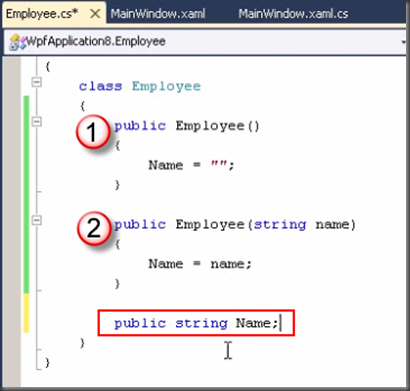Click 'Name' in the field declaration line
The width and height of the screenshot is (410, 391).
click(253, 323)
